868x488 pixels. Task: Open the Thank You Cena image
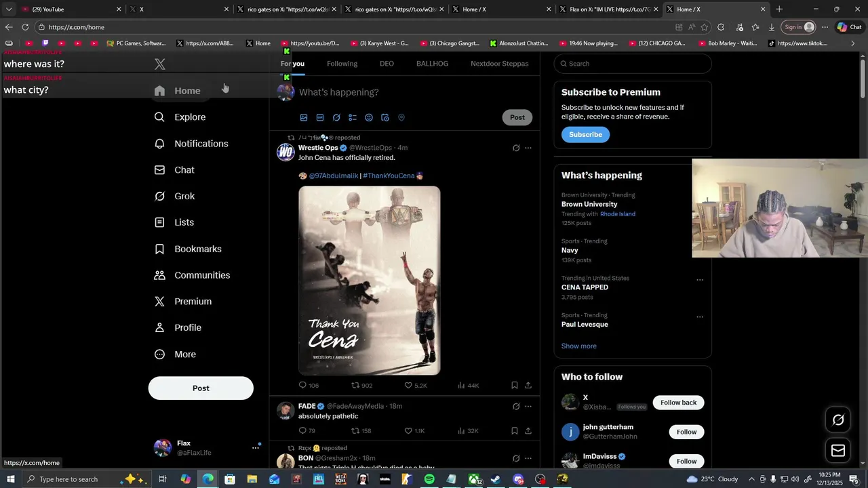coord(370,281)
